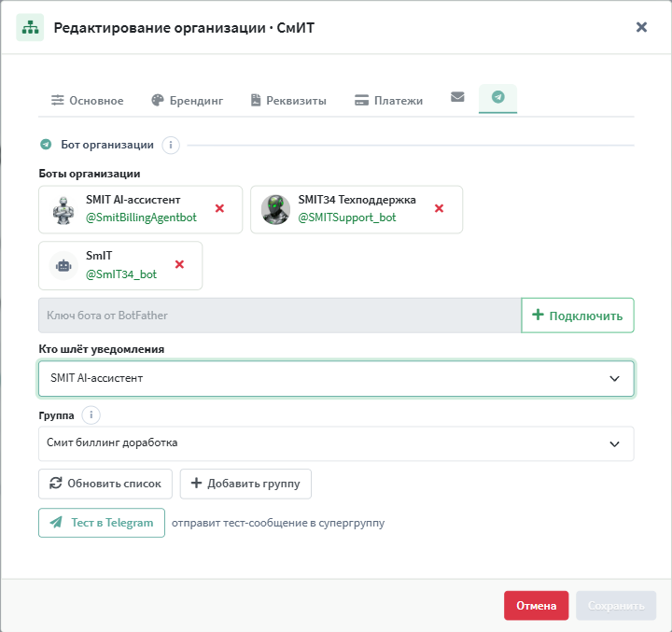This screenshot has height=632, width=672.
Task: Click chevron of SMIT AI-ассистент selector
Action: (x=614, y=379)
